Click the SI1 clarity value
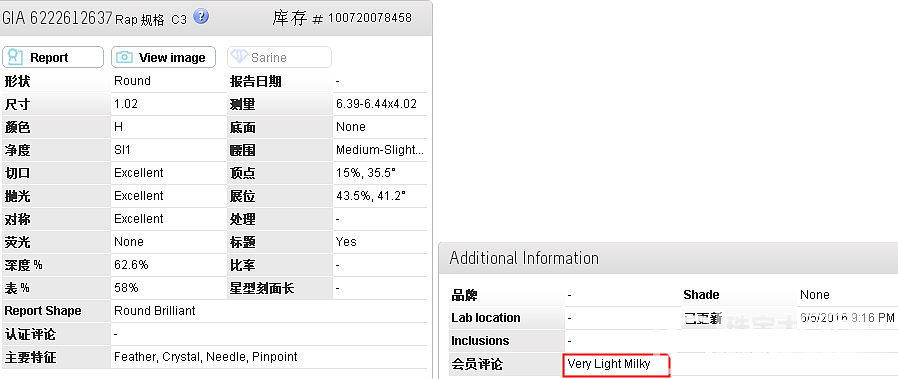This screenshot has height=379, width=898. click(124, 150)
